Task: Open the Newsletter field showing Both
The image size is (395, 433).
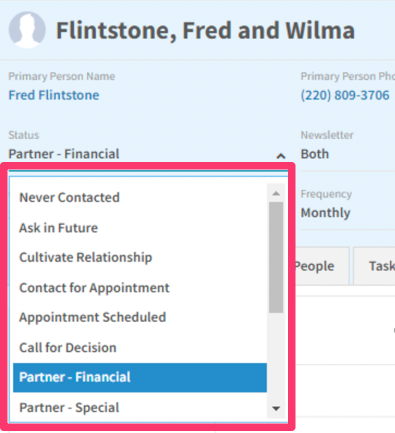Action: 348,154
